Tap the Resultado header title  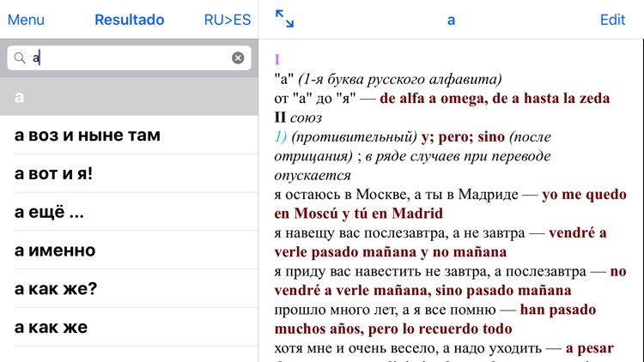(x=129, y=20)
